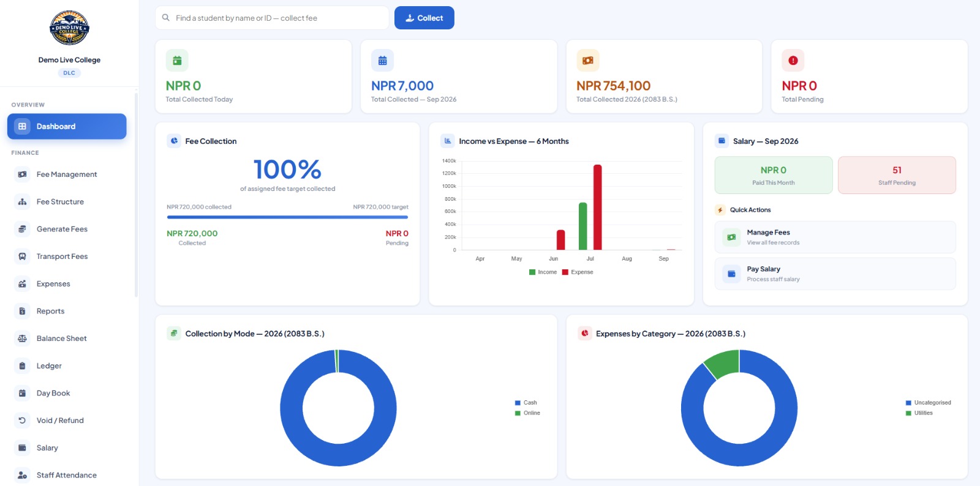Screen dimensions: 980x486
Task: Open the Pay Salary quick action
Action: click(835, 274)
